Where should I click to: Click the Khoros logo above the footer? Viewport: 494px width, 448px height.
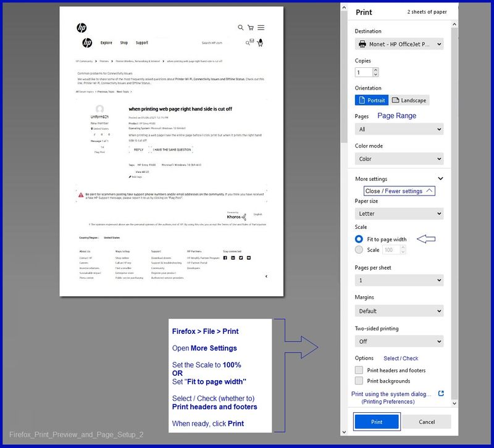(234, 217)
